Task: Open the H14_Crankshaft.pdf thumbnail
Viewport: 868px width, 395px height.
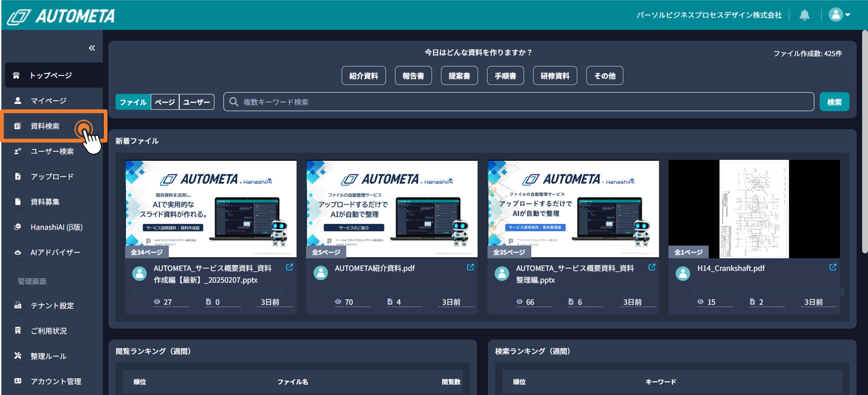Action: 754,209
